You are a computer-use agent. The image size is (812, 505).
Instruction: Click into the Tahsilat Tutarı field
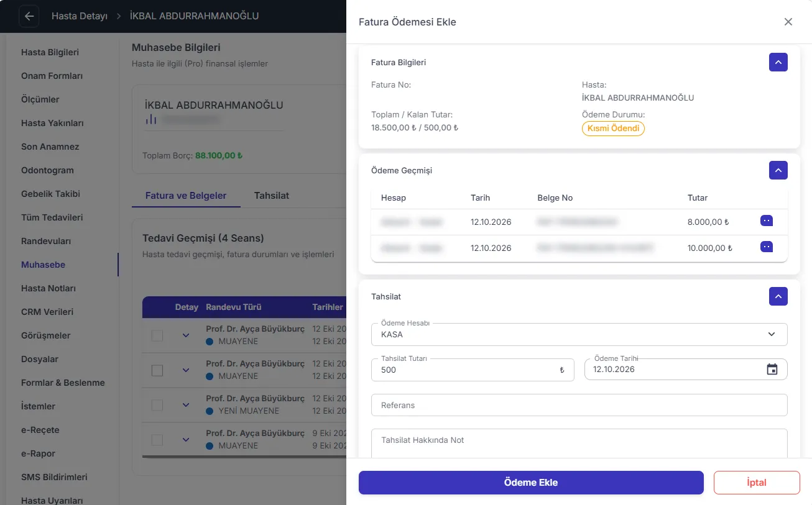tap(473, 370)
